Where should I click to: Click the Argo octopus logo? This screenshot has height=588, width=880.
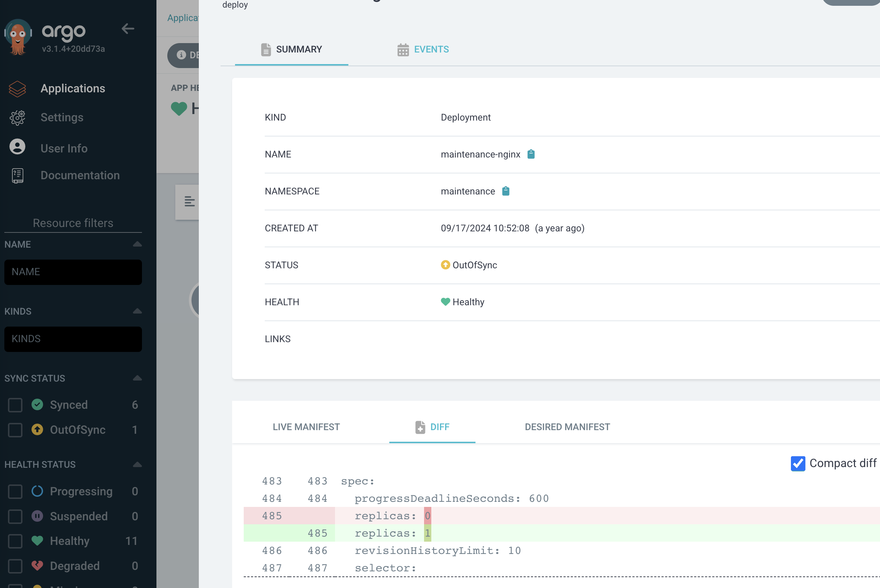pyautogui.click(x=18, y=37)
